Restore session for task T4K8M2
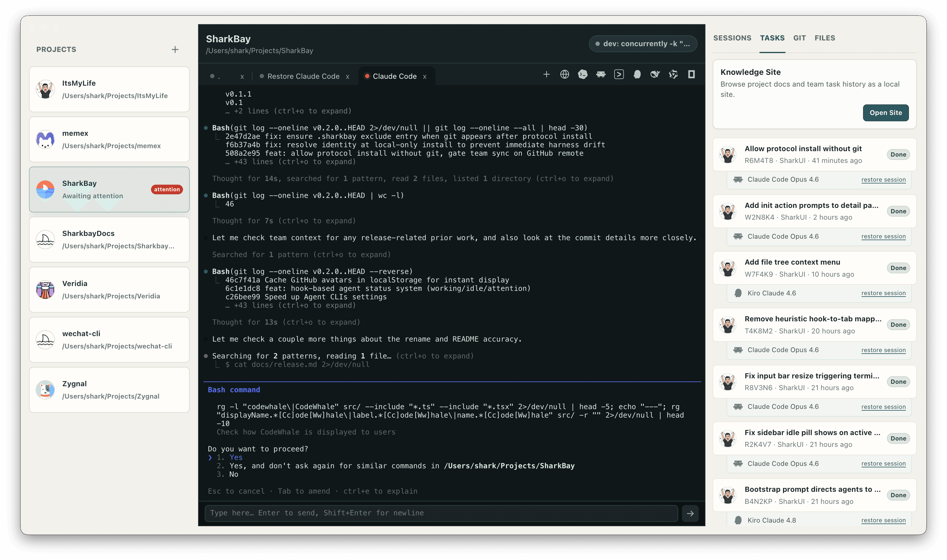The height and width of the screenshot is (560, 947). tap(883, 350)
